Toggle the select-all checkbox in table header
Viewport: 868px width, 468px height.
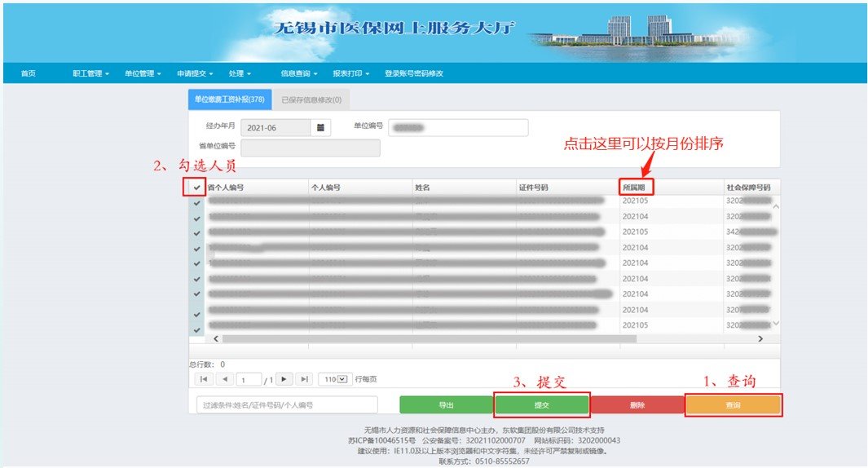pos(196,188)
